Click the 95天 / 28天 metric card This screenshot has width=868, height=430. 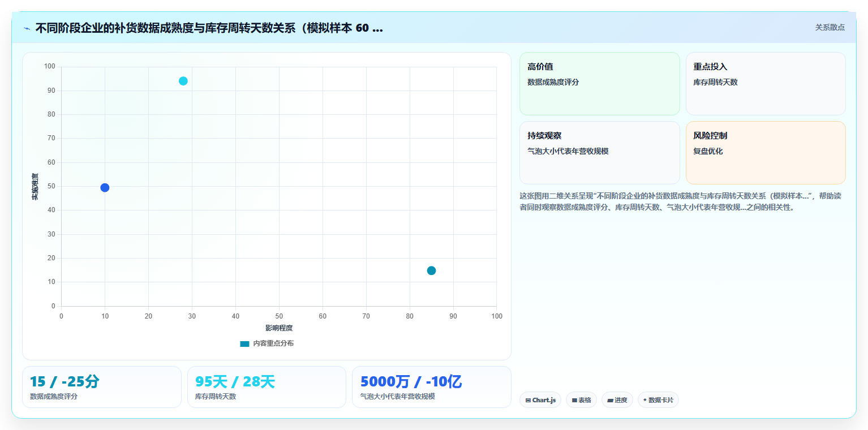point(267,387)
